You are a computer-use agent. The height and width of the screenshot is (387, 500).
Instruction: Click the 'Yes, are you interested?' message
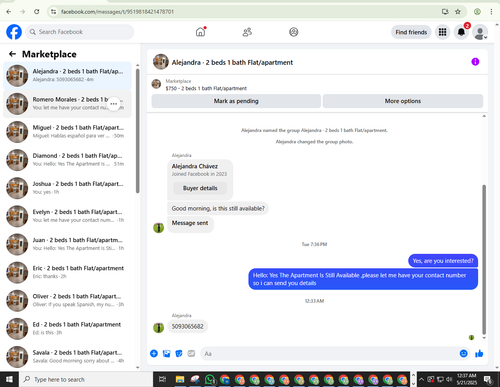point(443,261)
